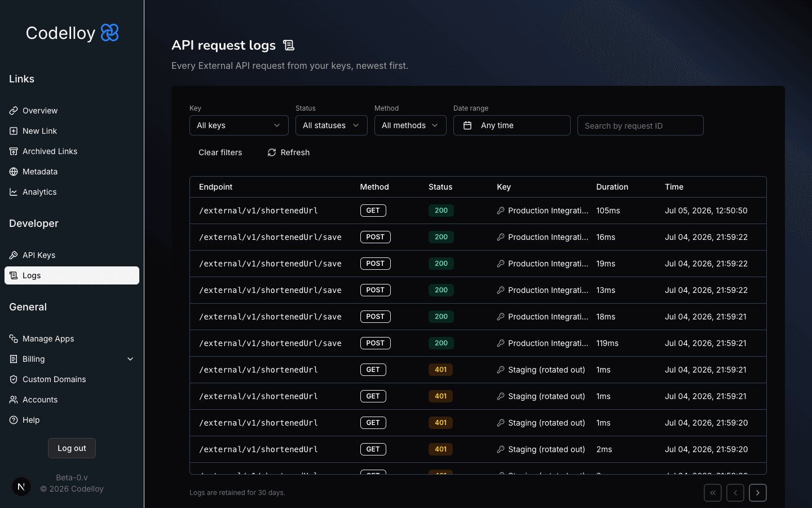Click 401 badge in the 2ms row

[441, 449]
